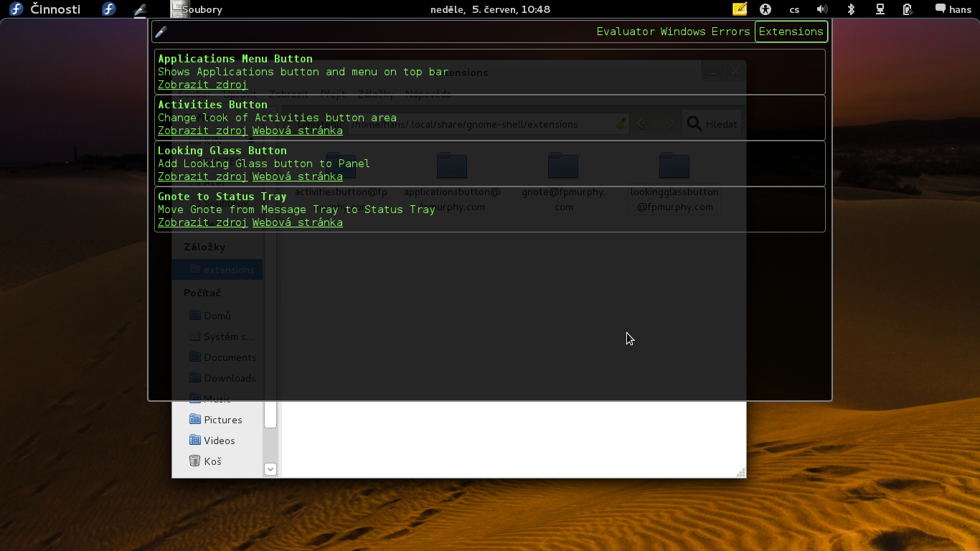Click Videos folder icon in sidebar

[x=194, y=440]
